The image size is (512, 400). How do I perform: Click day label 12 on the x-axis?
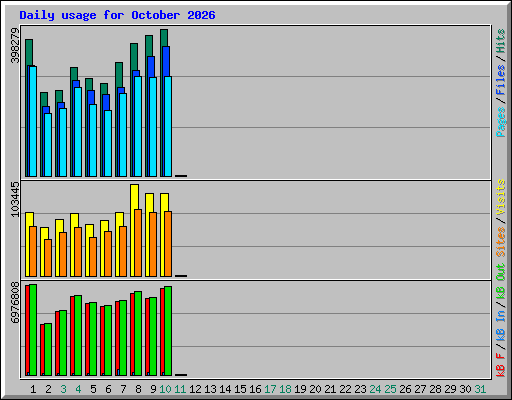tap(195, 389)
